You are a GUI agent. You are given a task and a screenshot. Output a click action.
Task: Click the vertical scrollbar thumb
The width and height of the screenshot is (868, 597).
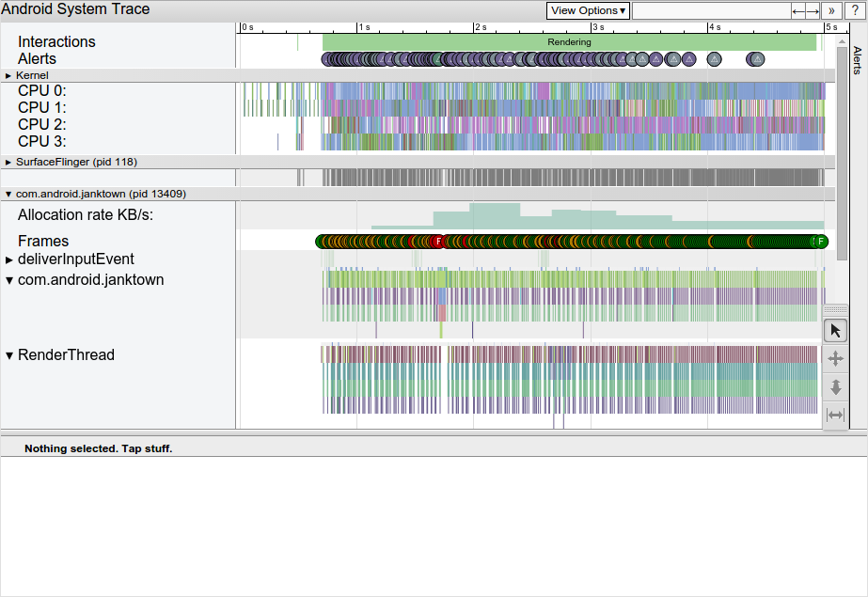(x=842, y=153)
